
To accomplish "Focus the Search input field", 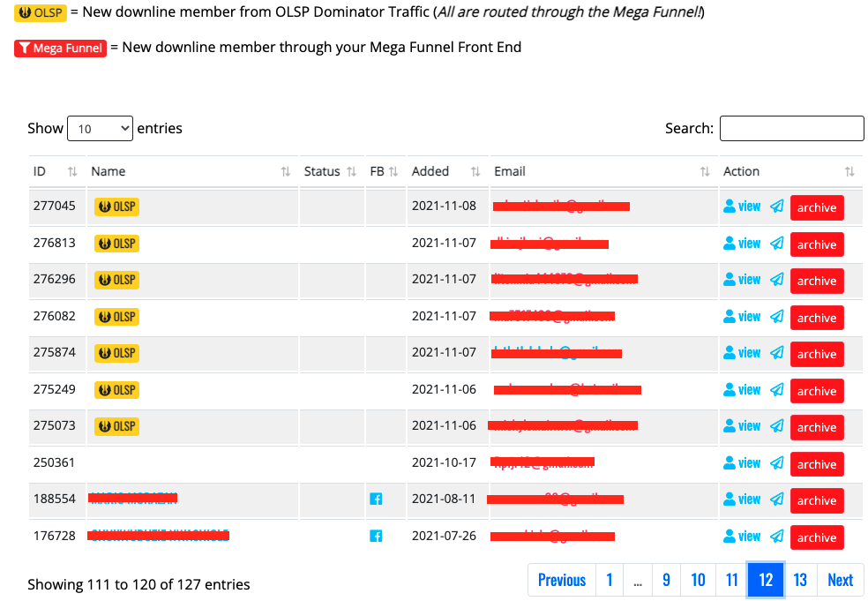I will pos(791,129).
